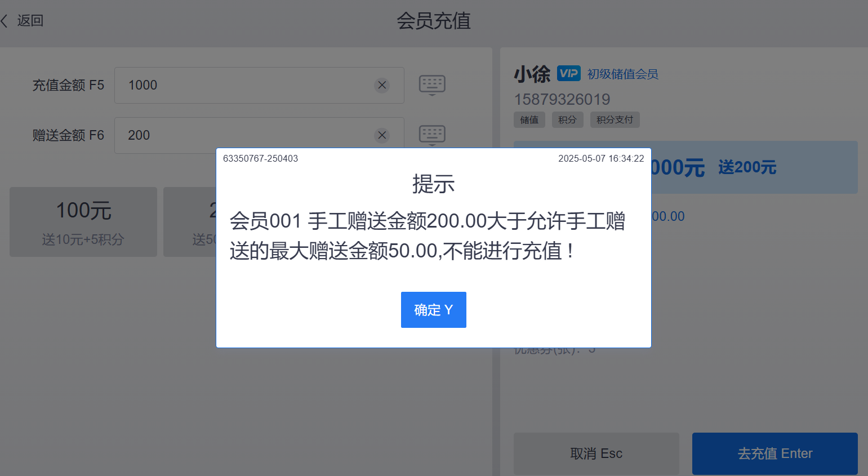Select the 积分 tag
The height and width of the screenshot is (476, 868).
(568, 120)
